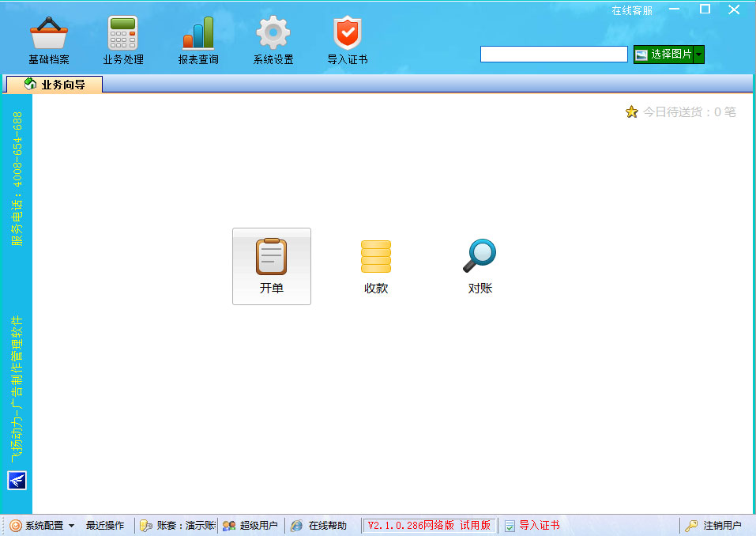Click the 在线客服 link
756x536 pixels.
click(632, 11)
